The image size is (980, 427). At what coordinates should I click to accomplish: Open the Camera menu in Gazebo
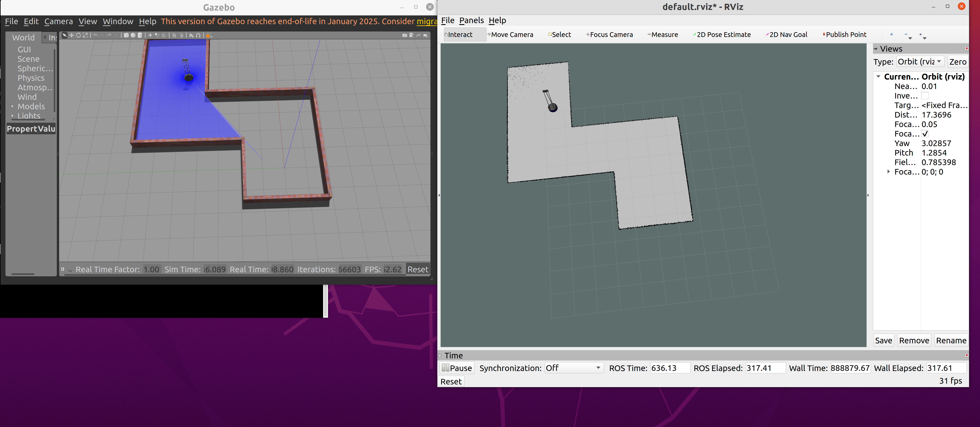click(x=59, y=21)
